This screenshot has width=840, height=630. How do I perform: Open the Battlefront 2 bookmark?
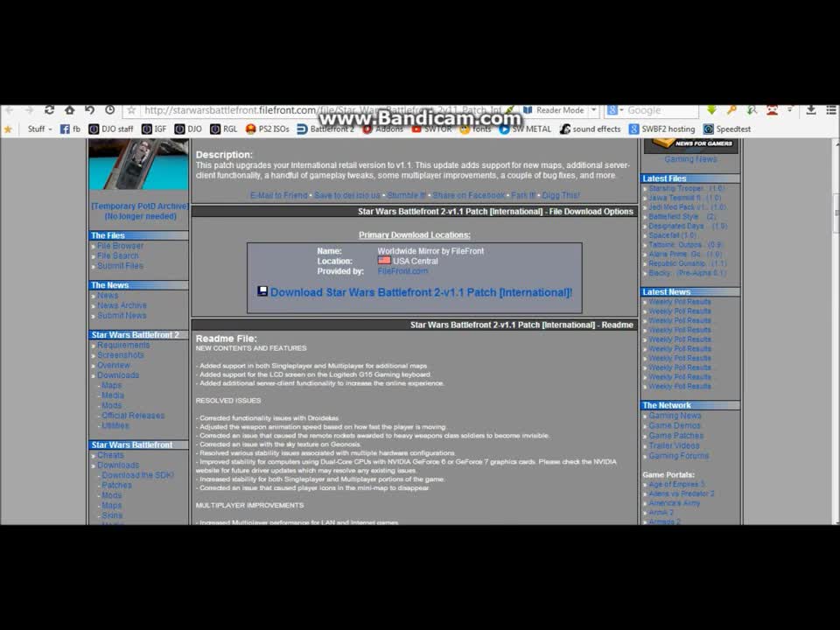(x=326, y=129)
